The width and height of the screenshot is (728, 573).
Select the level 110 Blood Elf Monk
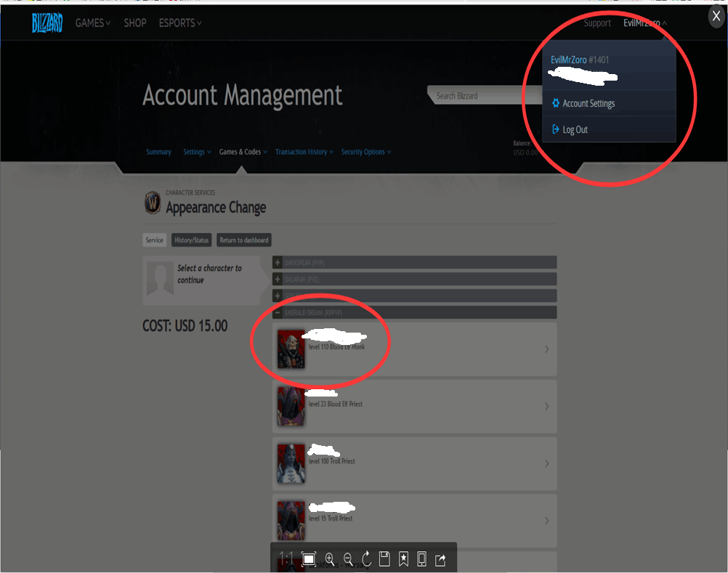(x=415, y=349)
